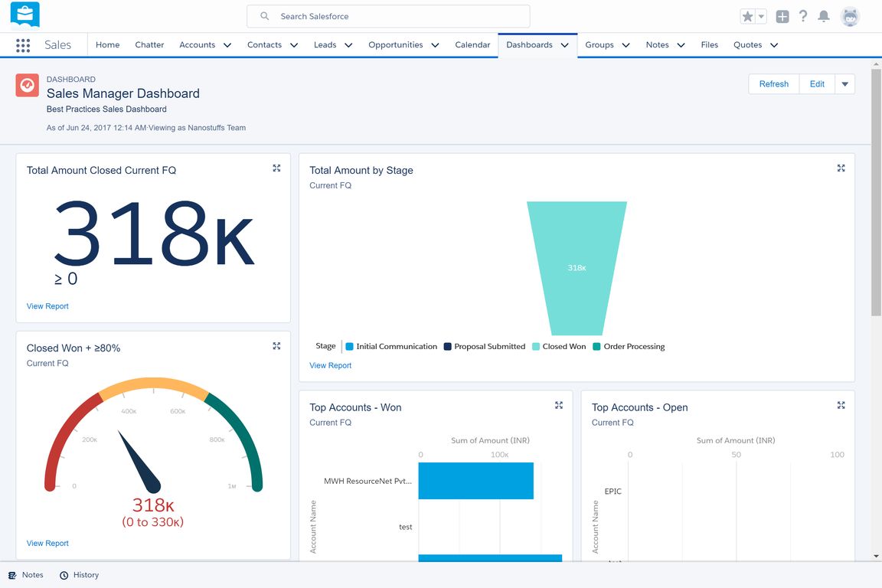The image size is (882, 588).
Task: Open the Files tab
Action: pos(709,45)
